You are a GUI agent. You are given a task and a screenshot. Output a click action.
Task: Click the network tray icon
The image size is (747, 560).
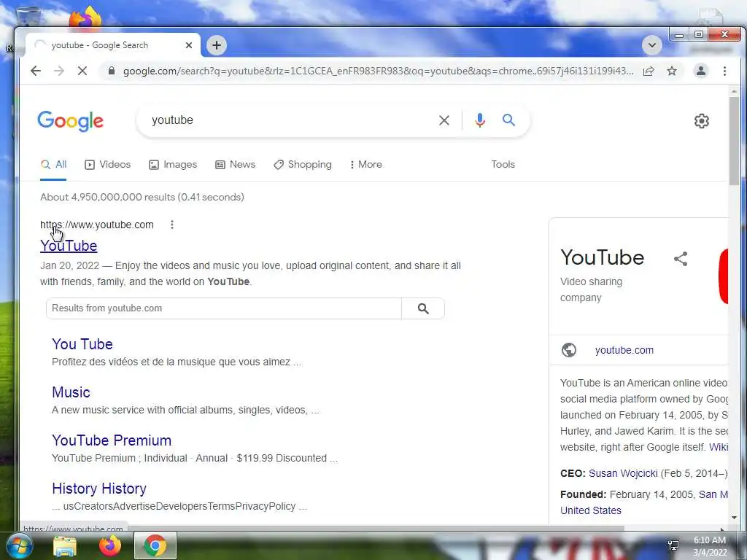(x=673, y=545)
